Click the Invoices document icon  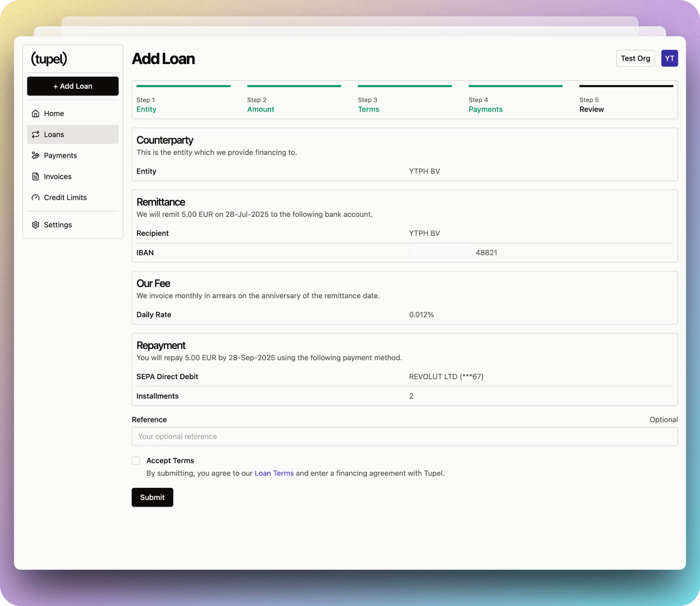point(36,177)
